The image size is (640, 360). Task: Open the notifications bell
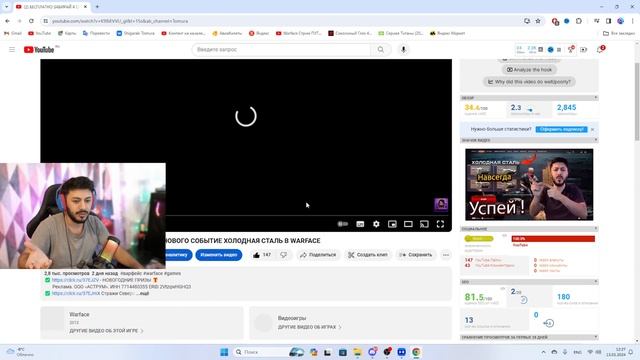point(600,49)
